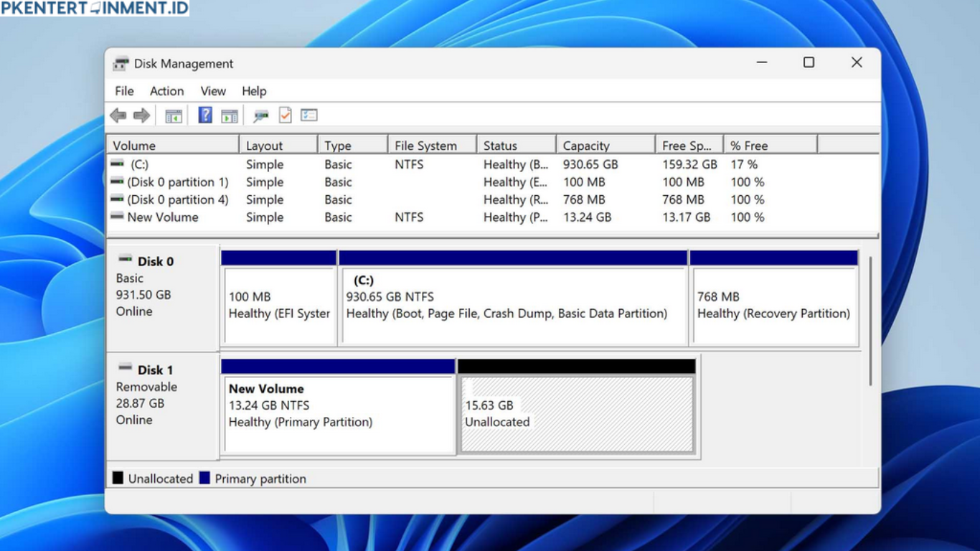The image size is (980, 551).
Task: Click the Back navigation arrow
Action: click(119, 115)
